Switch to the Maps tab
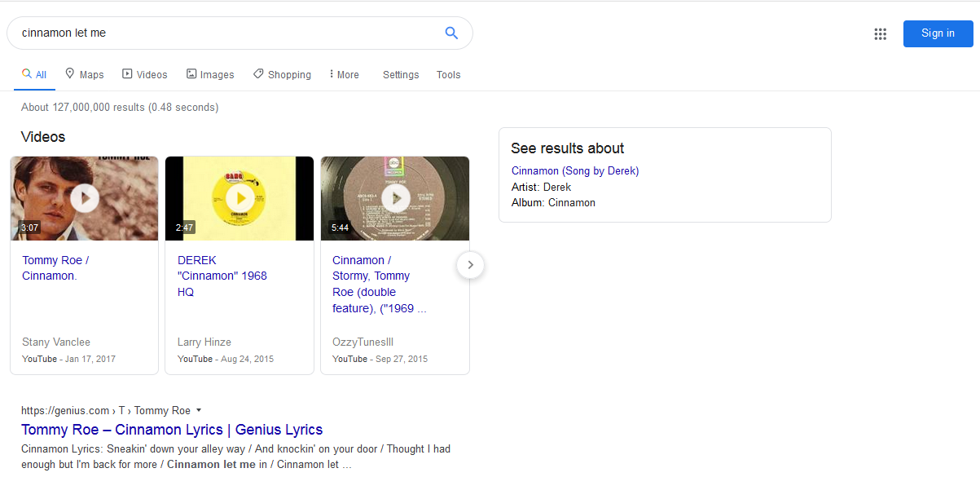The image size is (980, 477). tap(85, 74)
